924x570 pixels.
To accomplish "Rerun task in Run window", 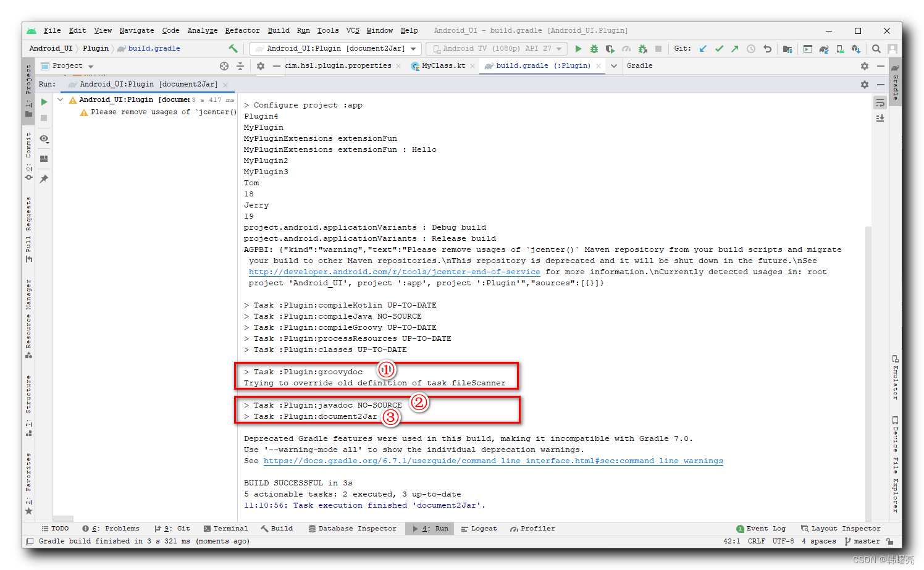I will [x=44, y=102].
